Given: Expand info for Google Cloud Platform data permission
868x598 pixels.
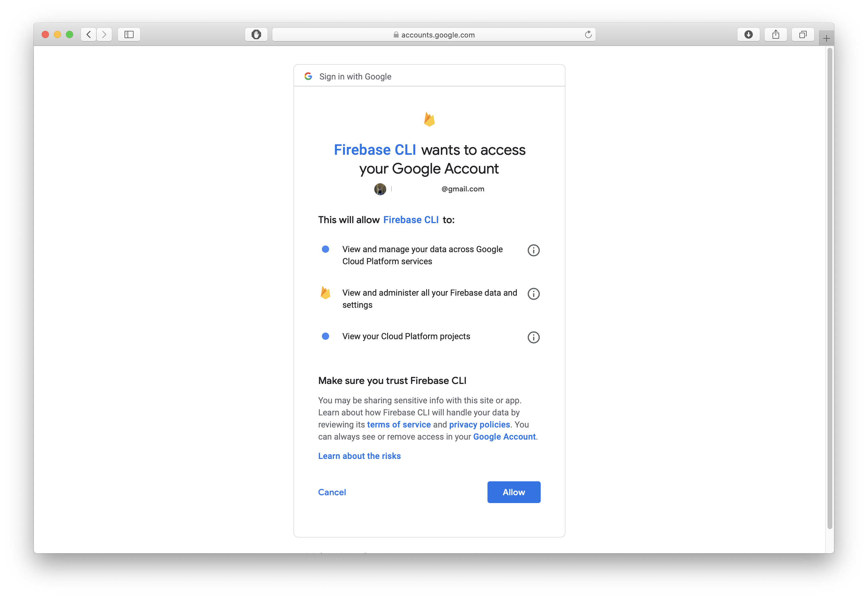Looking at the screenshot, I should tap(533, 250).
